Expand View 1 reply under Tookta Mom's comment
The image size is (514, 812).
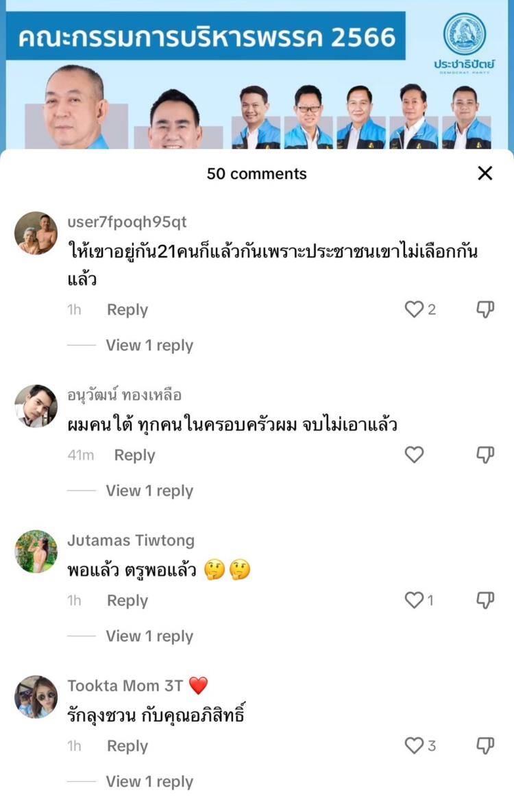149,781
